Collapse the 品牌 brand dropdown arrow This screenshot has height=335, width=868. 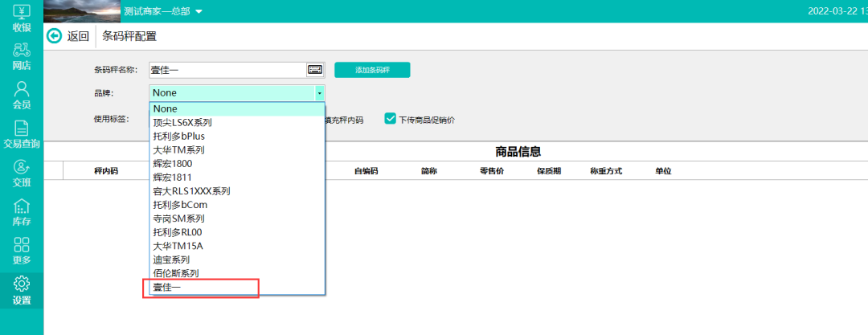319,93
